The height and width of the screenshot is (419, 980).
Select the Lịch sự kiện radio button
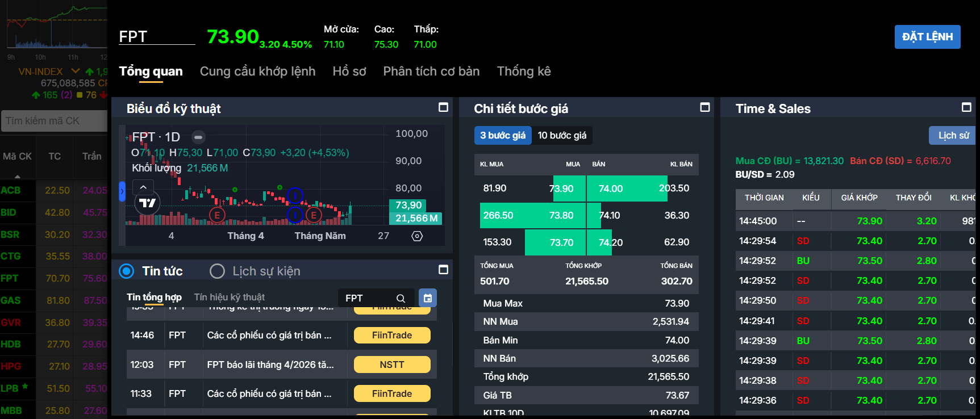click(x=217, y=271)
